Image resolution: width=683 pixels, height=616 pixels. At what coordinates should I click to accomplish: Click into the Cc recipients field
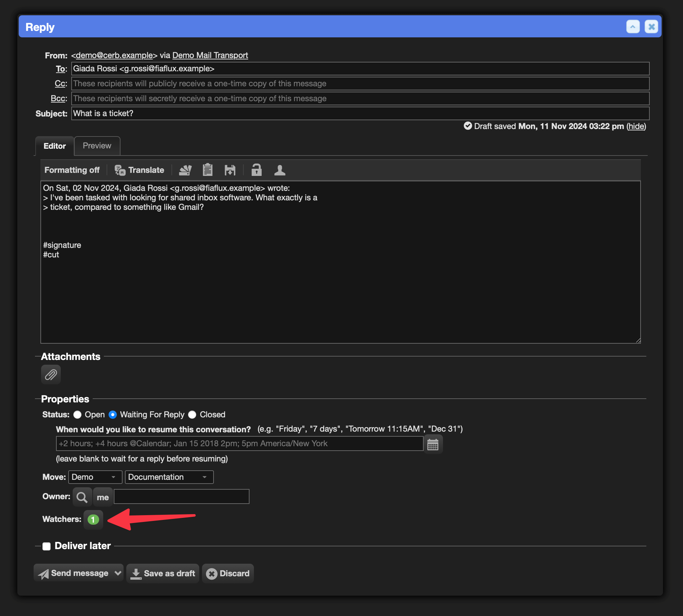(360, 84)
